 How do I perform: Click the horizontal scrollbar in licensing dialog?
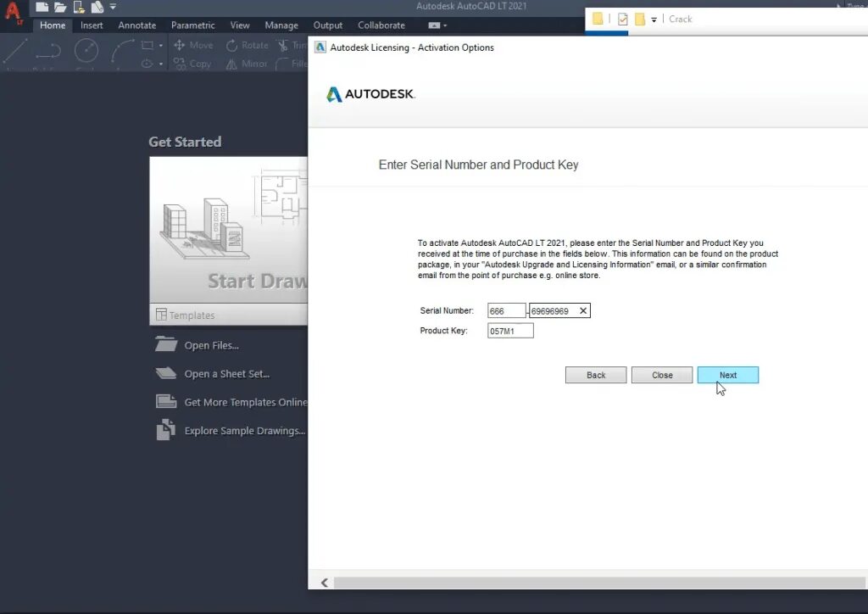pos(599,583)
